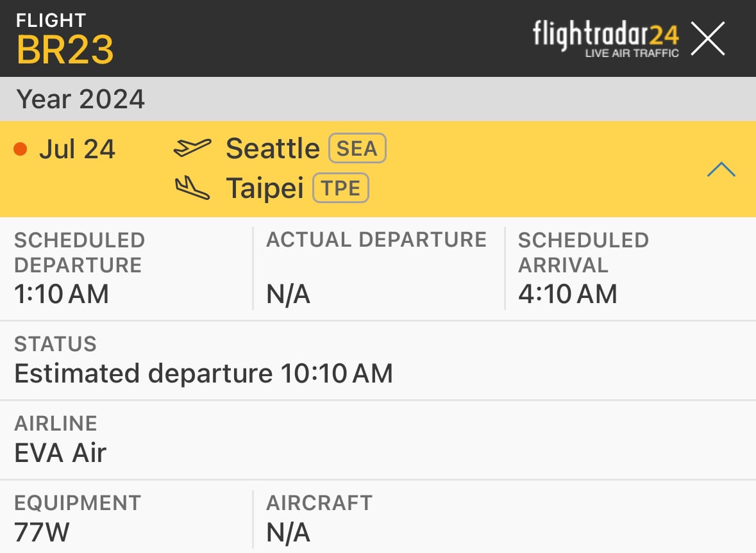Select the TPE airport code badge
Screen dimensions: 756x553
[341, 188]
